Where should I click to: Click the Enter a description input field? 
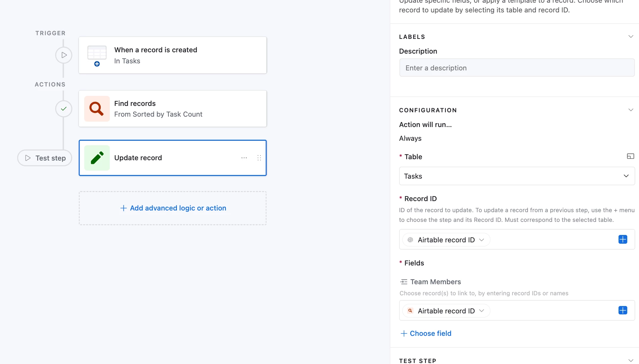(x=517, y=68)
